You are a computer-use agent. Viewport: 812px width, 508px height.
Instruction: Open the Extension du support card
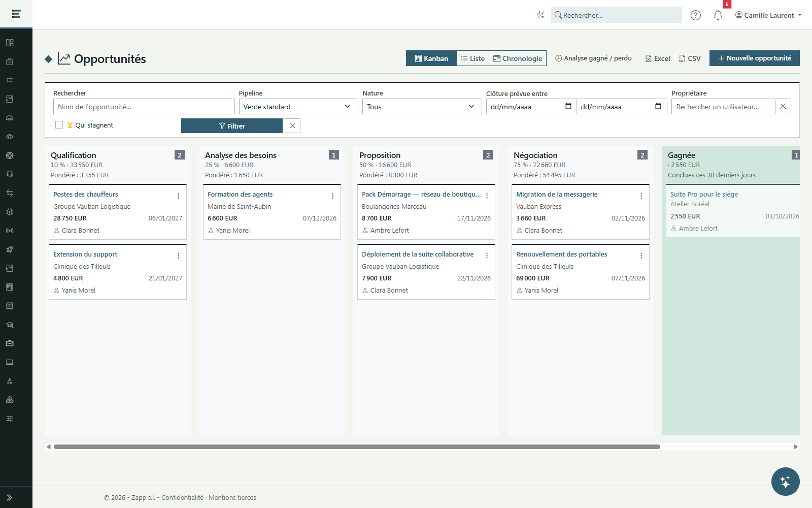click(x=118, y=272)
